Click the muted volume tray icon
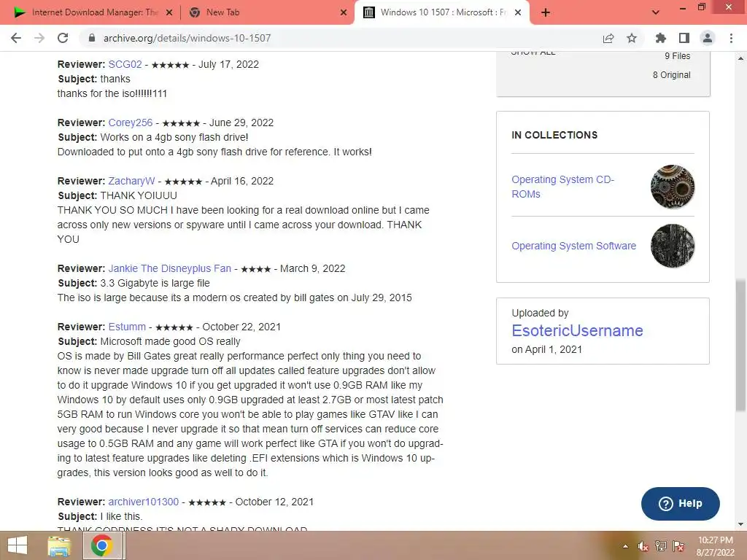 click(x=643, y=546)
